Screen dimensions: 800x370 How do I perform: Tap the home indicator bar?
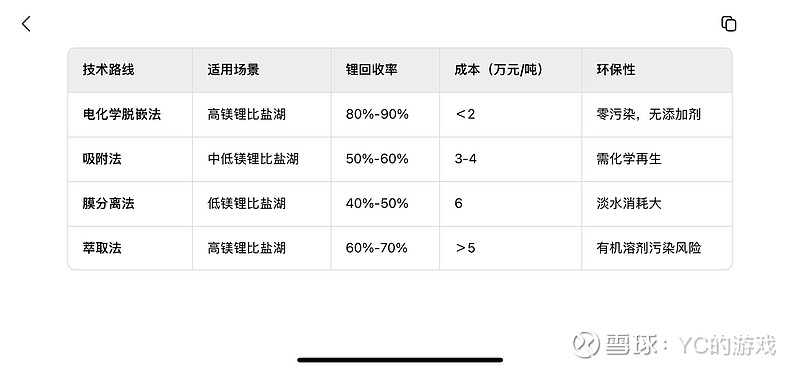point(400,360)
